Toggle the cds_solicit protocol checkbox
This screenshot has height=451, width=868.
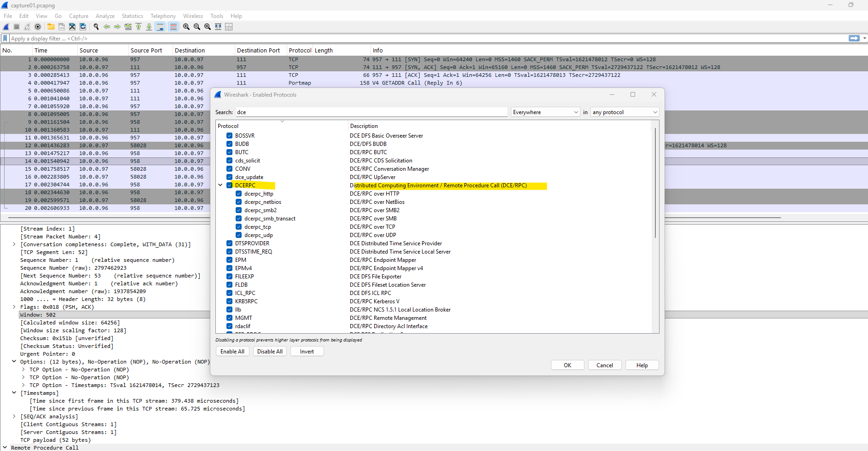[x=229, y=161]
